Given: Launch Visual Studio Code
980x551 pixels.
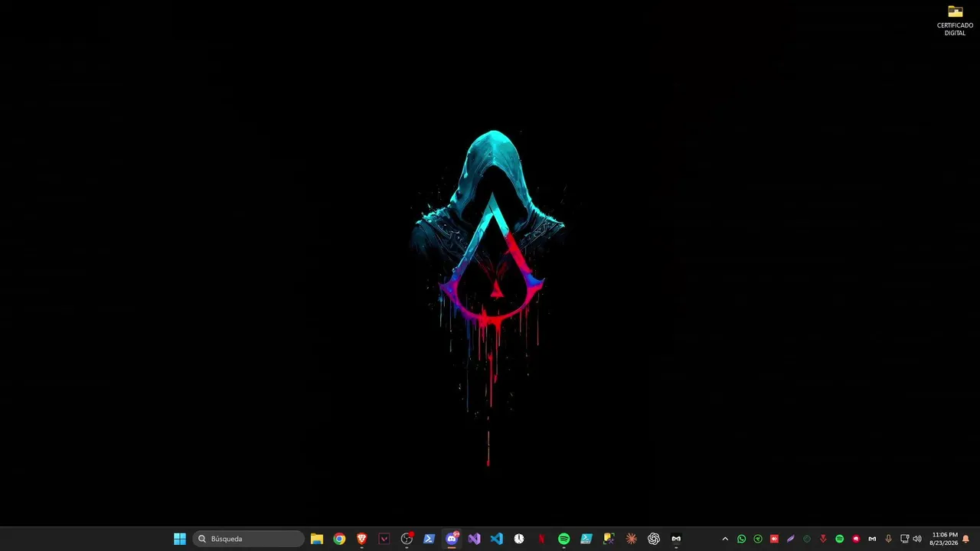Looking at the screenshot, I should tap(496, 539).
